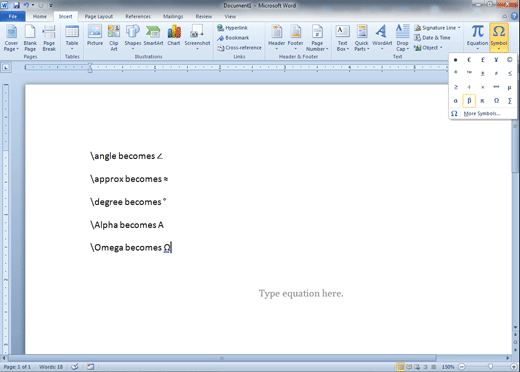This screenshot has width=520, height=372.
Task: Undo last action in Quick Access Toolbar
Action: [26, 5]
